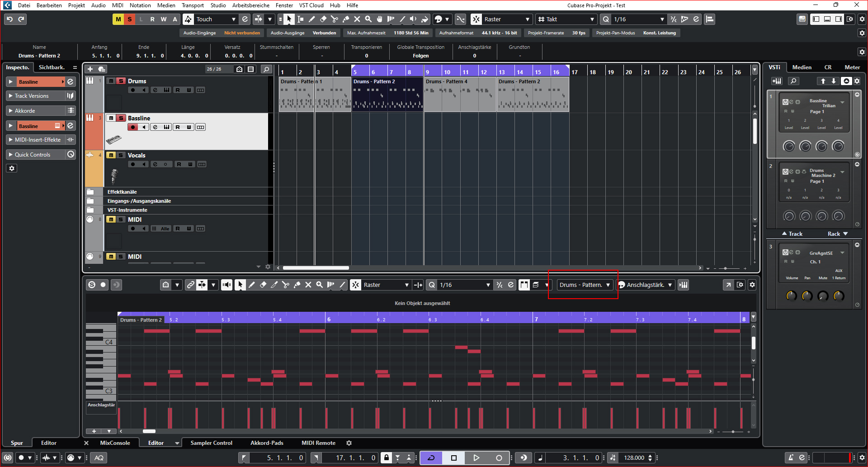Viewport: 868px width, 467px height.
Task: Select the Eraser tool in key editor toolbar
Action: (263, 285)
